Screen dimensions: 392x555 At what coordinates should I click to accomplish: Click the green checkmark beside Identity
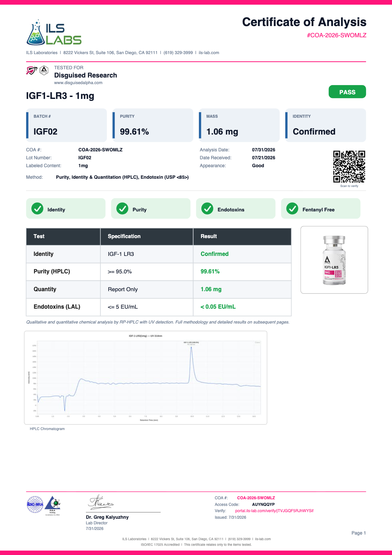[x=37, y=208]
